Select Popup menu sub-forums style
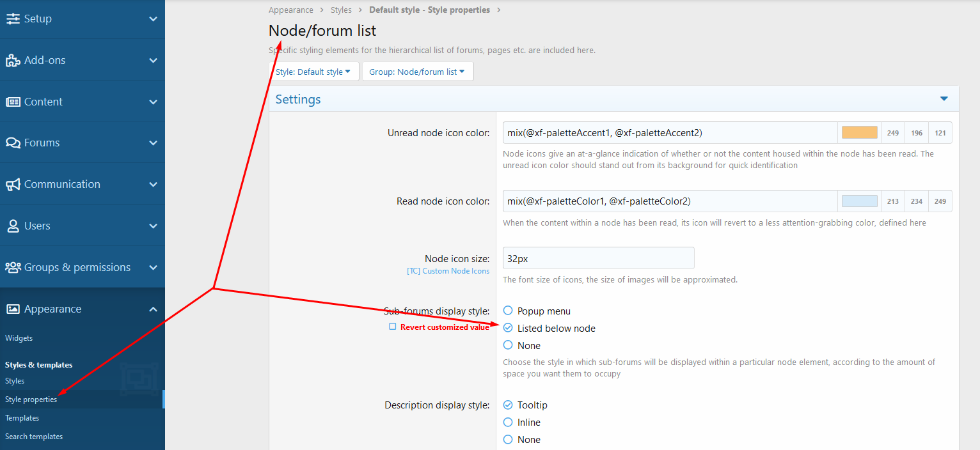This screenshot has height=450, width=980. [x=508, y=311]
